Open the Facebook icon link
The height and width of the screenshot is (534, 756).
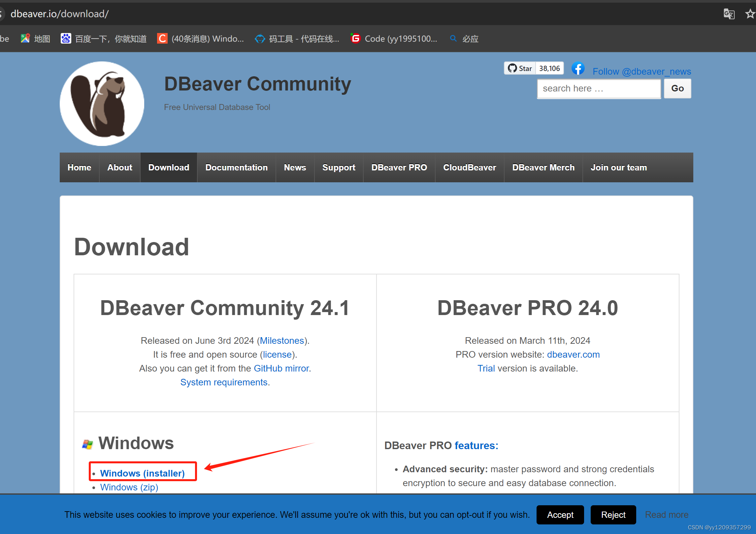(578, 69)
